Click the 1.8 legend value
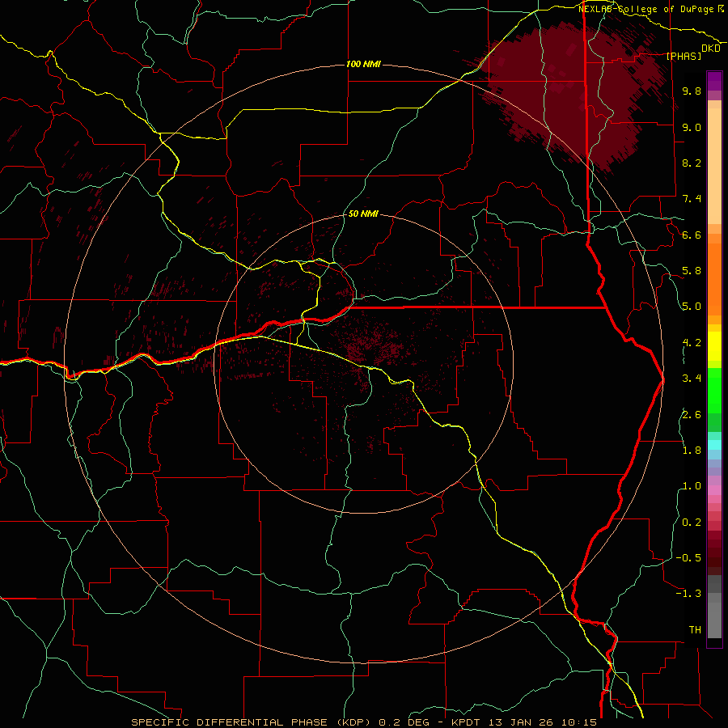Screen dimensions: 728x728 692,451
